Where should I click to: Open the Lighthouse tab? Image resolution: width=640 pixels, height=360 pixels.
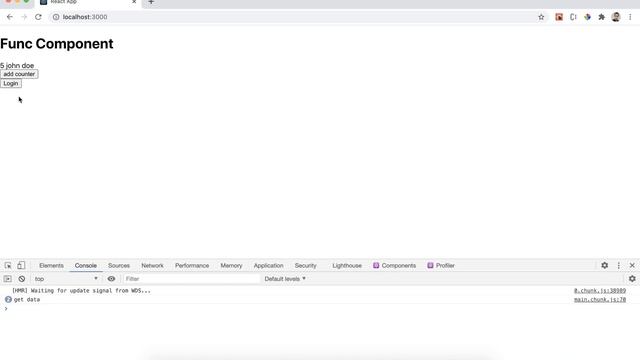tap(347, 265)
